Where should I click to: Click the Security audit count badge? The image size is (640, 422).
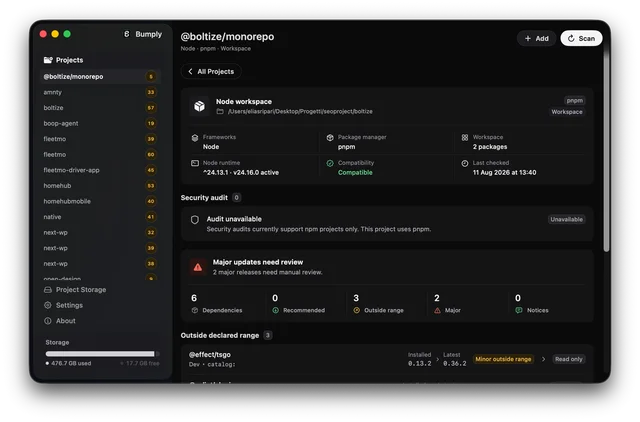[x=236, y=198]
